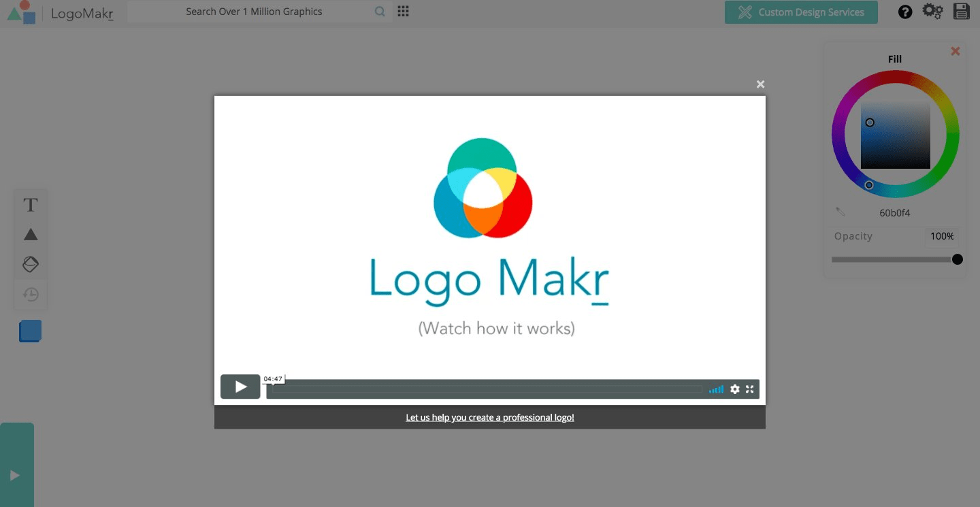This screenshot has height=507, width=980.
Task: Open the settings gears icon
Action: point(932,12)
